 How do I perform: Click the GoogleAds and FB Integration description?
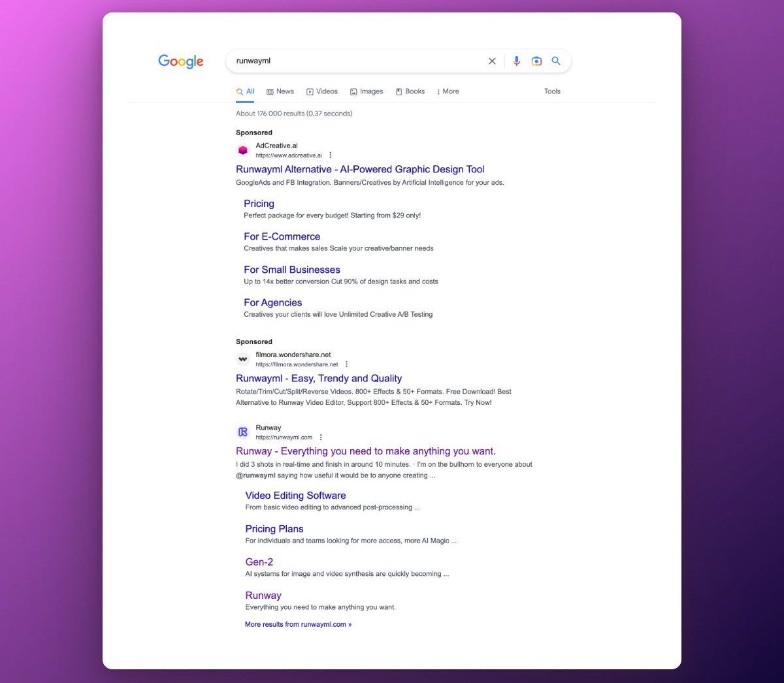(370, 183)
